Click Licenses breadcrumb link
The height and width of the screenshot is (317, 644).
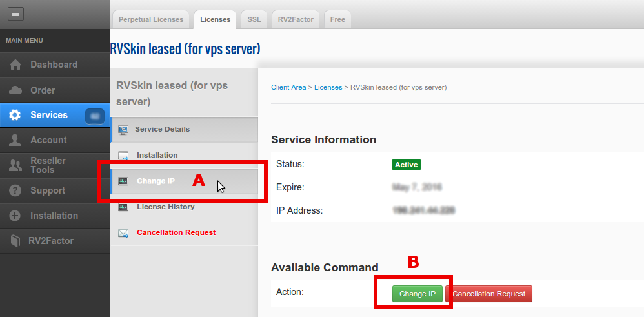click(328, 87)
